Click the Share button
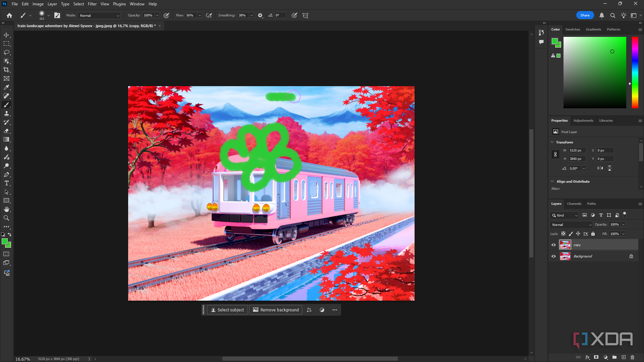 pos(585,15)
